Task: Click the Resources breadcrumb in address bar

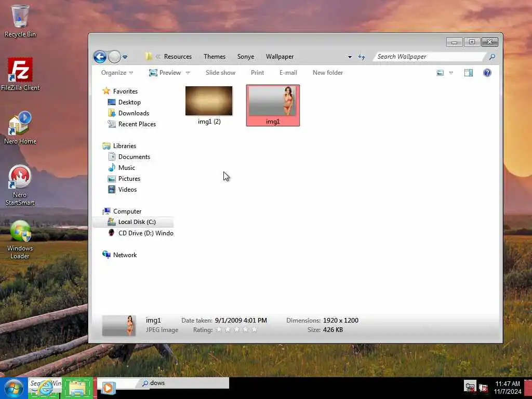Action: [178, 57]
